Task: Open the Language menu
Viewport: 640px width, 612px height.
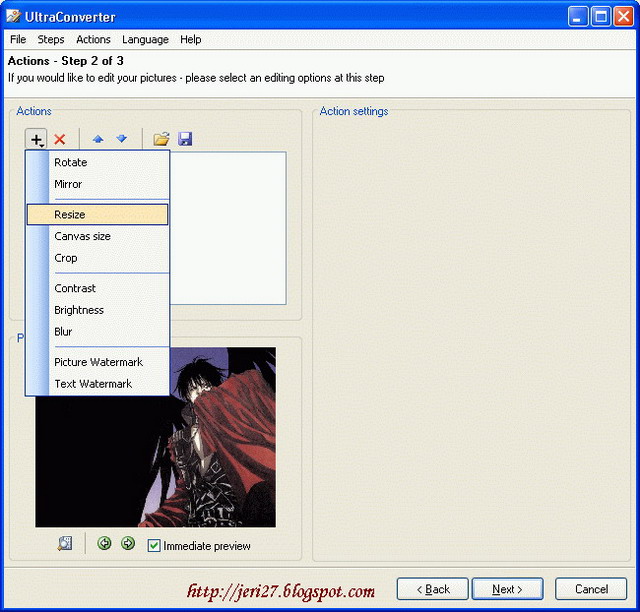Action: [145, 40]
